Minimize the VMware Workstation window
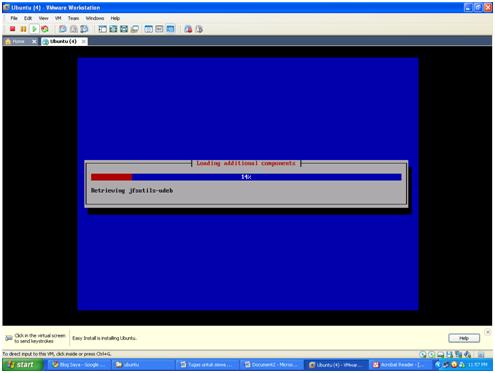 tap(468, 7)
